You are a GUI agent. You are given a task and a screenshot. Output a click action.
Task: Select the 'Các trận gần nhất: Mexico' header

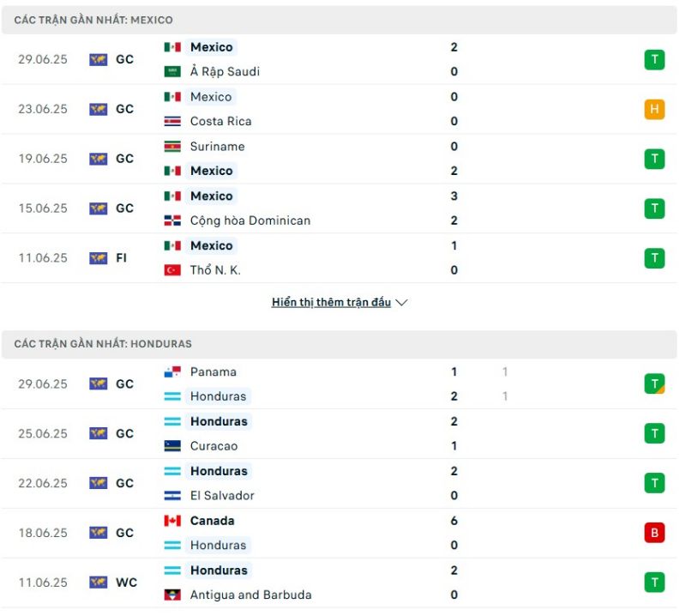pyautogui.click(x=93, y=20)
